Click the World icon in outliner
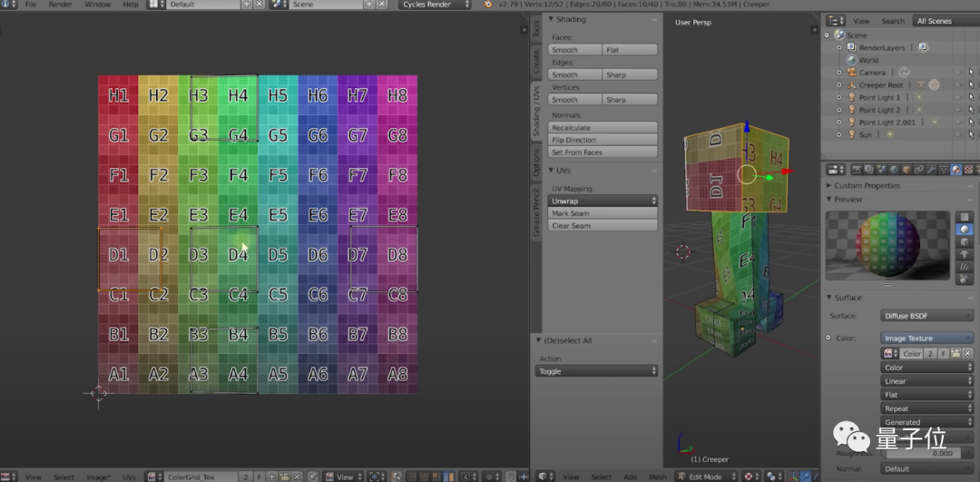The height and width of the screenshot is (482, 980). (852, 60)
